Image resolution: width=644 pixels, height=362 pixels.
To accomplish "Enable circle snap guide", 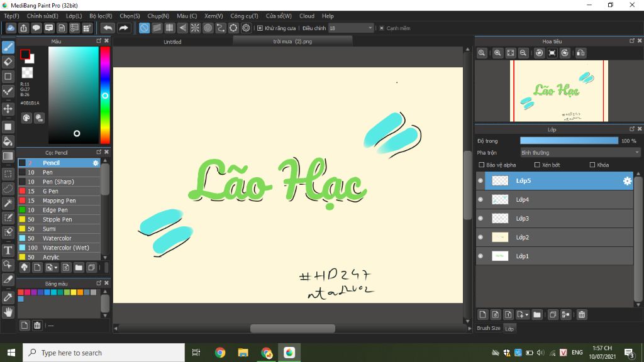I will point(208,28).
